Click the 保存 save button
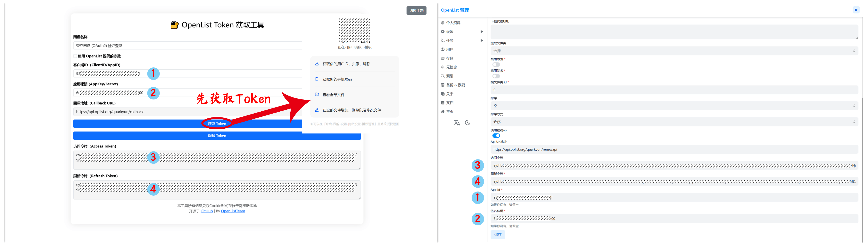The width and height of the screenshot is (868, 248). point(498,235)
